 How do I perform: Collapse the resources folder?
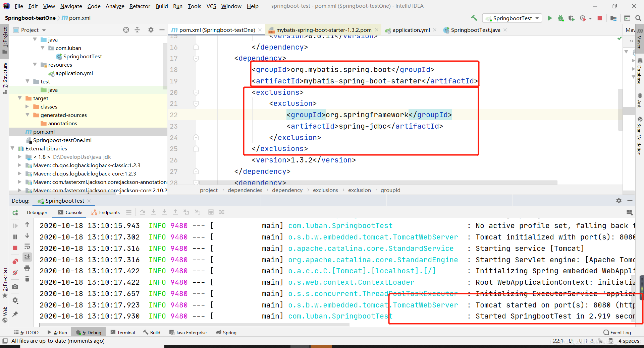35,65
